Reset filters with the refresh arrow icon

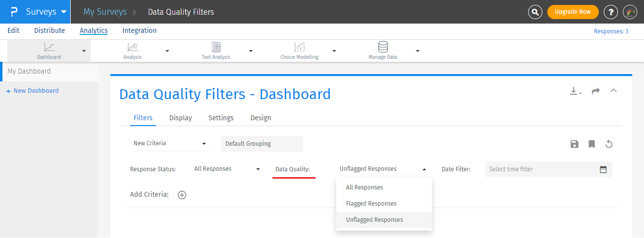[x=609, y=144]
